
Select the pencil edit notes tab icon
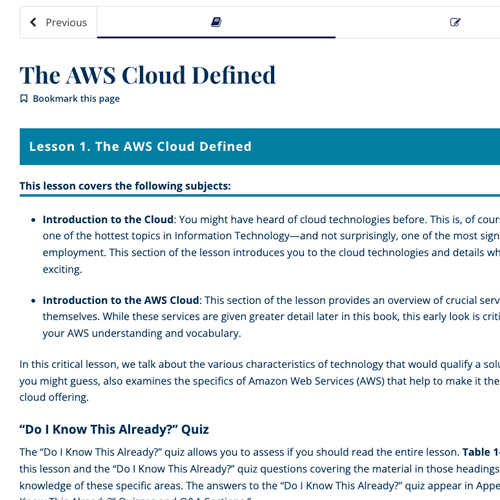455,22
